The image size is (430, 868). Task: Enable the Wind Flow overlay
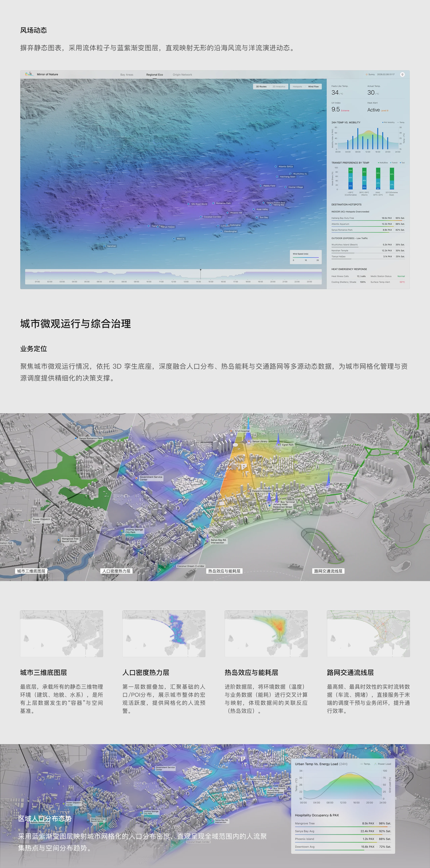(313, 87)
